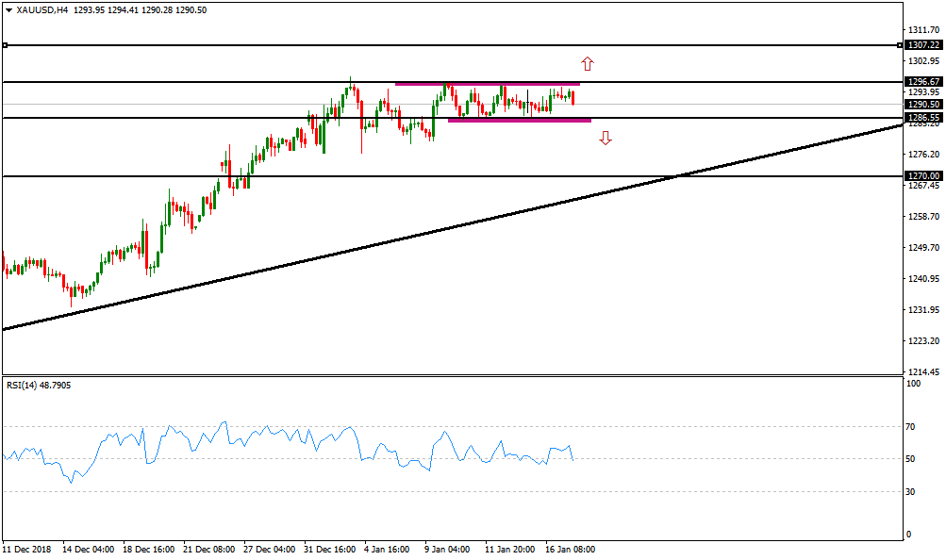The width and height of the screenshot is (946, 560).
Task: Click the red down arrow marker
Action: tap(606, 138)
